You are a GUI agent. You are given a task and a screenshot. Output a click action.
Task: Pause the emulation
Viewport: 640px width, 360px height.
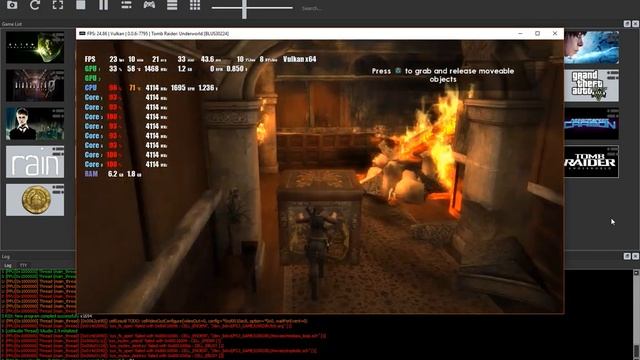point(104,5)
